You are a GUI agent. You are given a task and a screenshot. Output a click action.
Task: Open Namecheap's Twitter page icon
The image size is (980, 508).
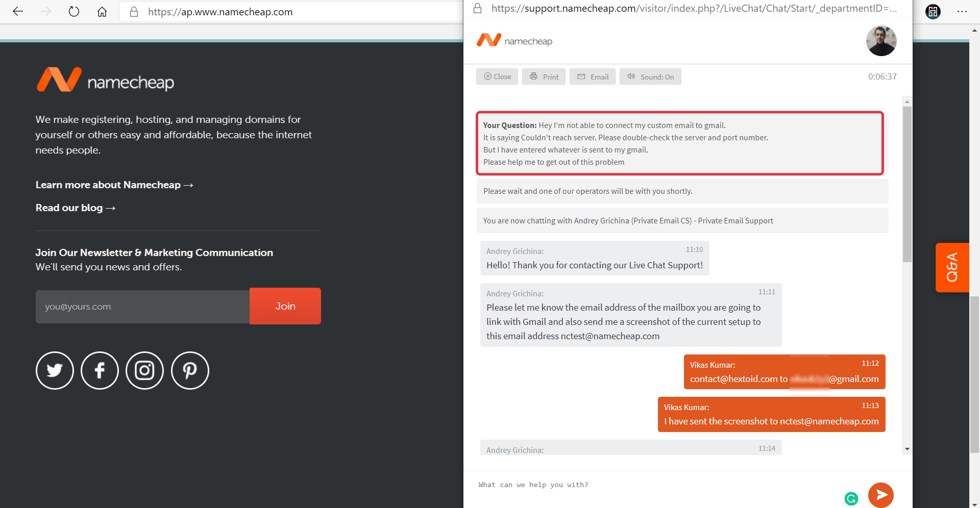tap(55, 370)
